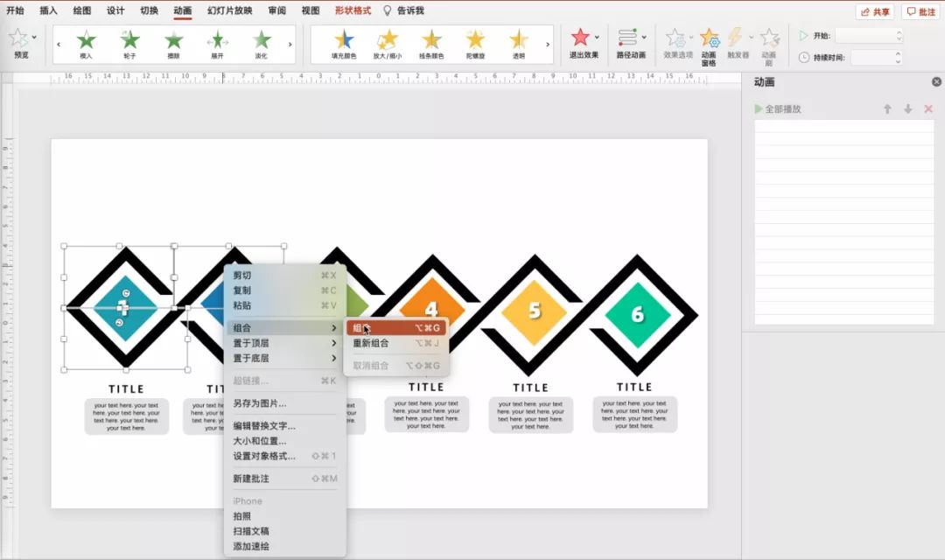Screen dimensions: 945x560
Task: Close the 动画 side panel
Action: click(x=936, y=82)
